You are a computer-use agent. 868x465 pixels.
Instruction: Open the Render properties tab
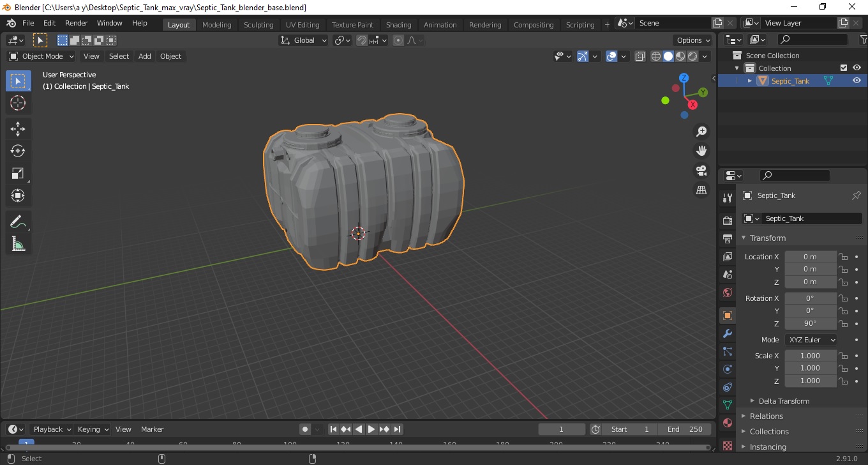tap(727, 221)
